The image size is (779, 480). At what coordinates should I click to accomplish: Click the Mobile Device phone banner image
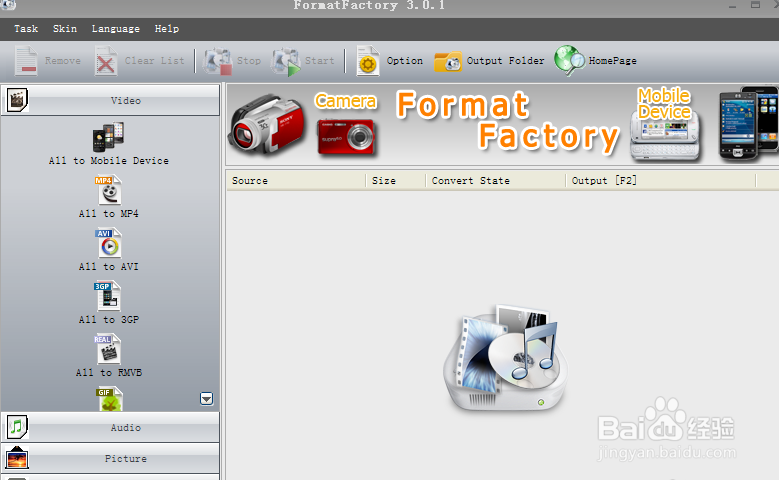click(x=665, y=135)
